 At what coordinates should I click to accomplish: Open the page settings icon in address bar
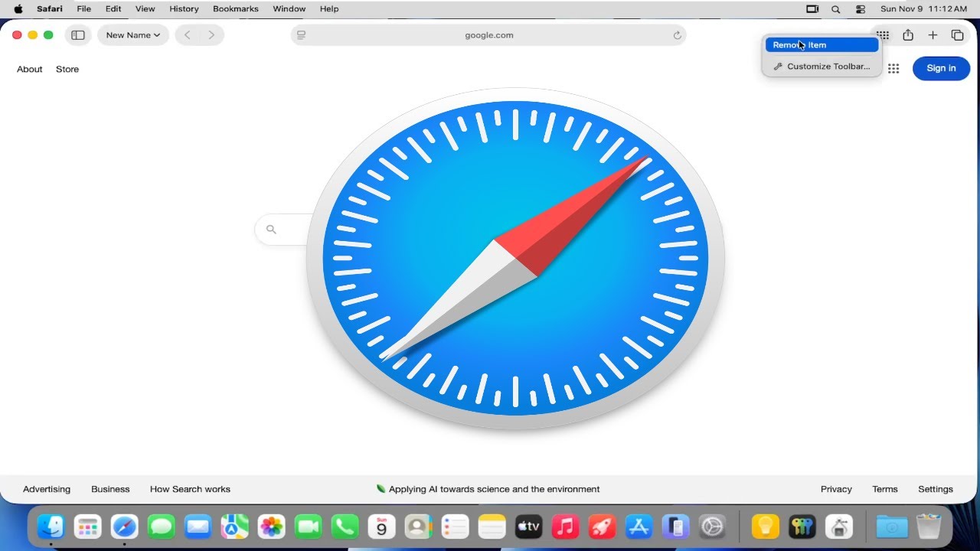pos(301,35)
